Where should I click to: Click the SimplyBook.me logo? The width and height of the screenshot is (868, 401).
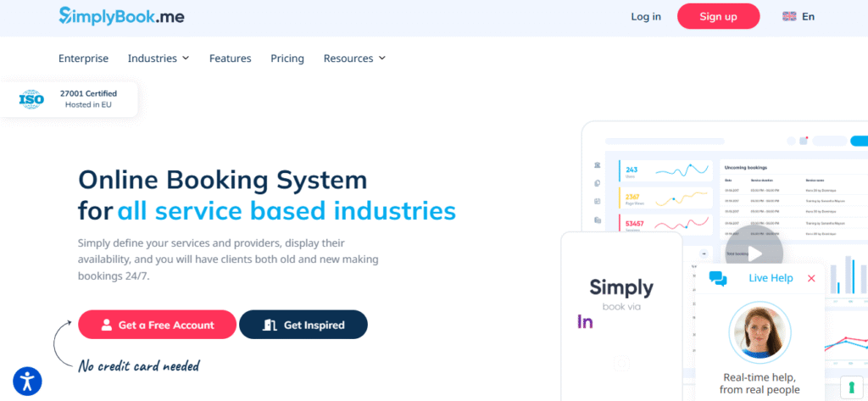point(121,15)
